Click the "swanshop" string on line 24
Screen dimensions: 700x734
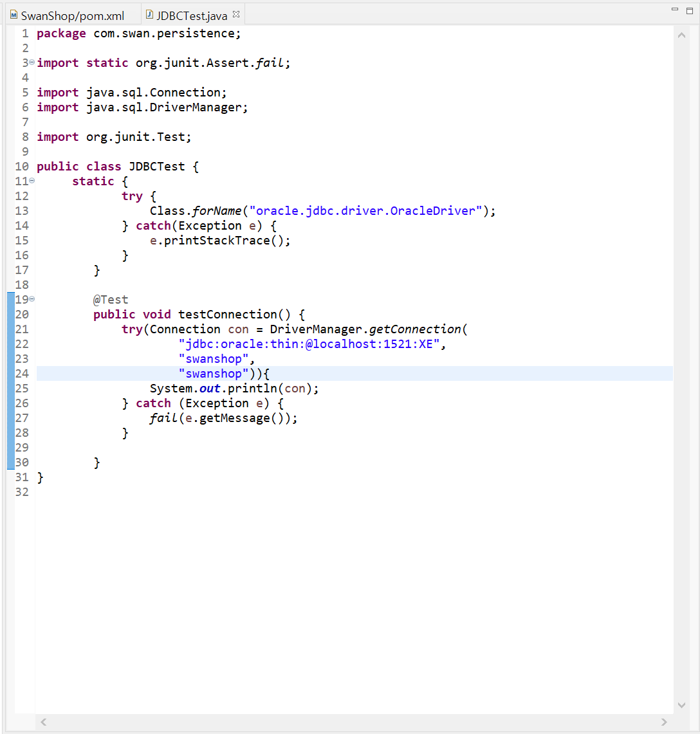214,374
